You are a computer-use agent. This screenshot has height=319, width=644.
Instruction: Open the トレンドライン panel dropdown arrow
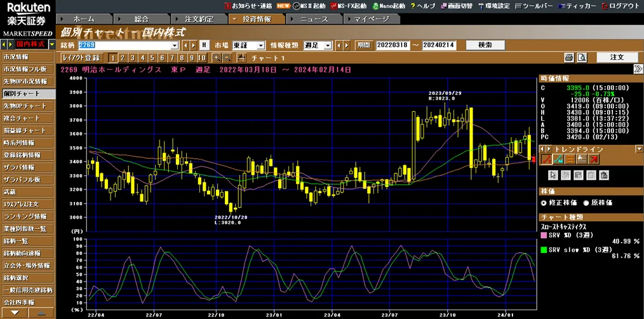point(639,149)
